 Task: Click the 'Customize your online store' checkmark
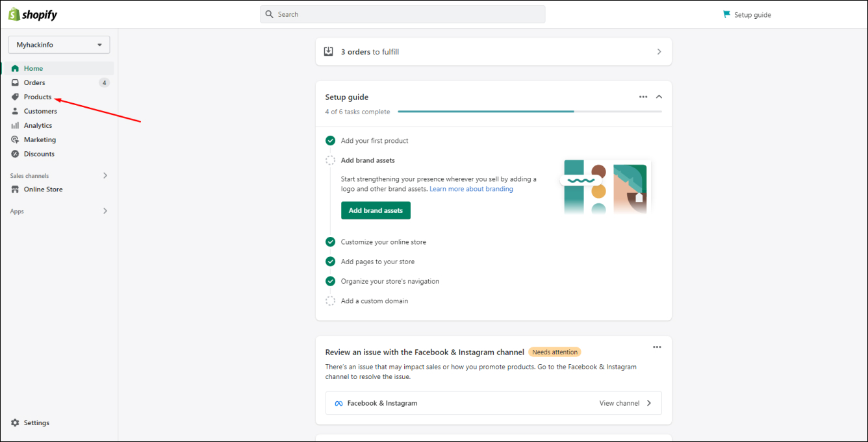pos(330,242)
